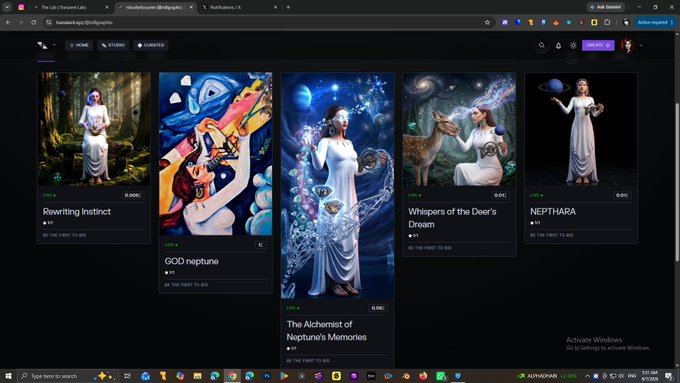
Task: Open Blender from the taskbar
Action: (405, 376)
